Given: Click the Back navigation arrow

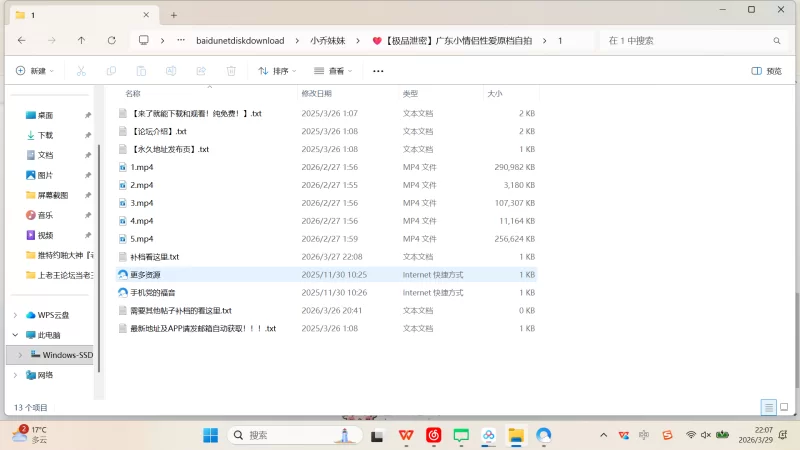Looking at the screenshot, I should click(22, 40).
